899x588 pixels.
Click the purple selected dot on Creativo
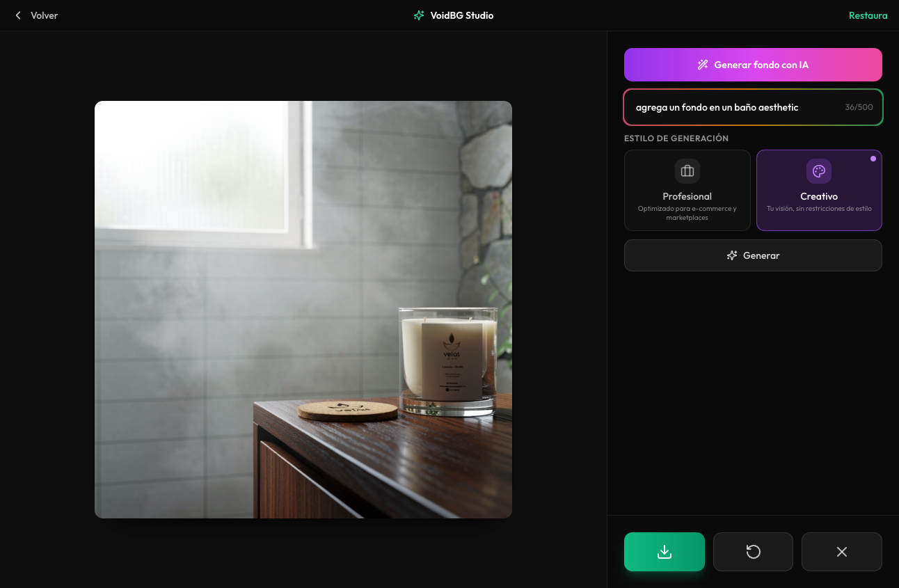[x=873, y=159]
